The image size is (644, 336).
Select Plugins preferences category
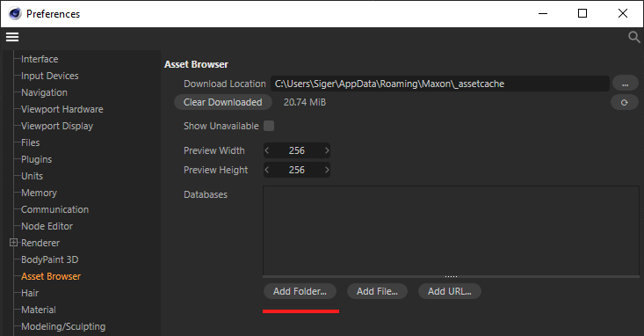click(37, 159)
